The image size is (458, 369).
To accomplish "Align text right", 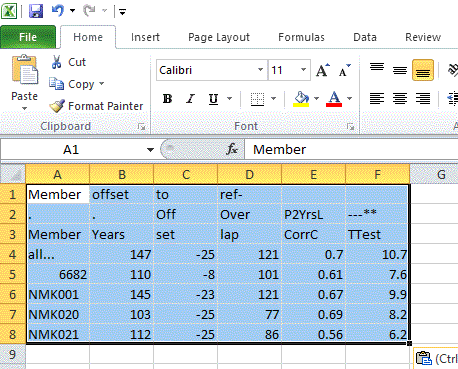I will [423, 99].
